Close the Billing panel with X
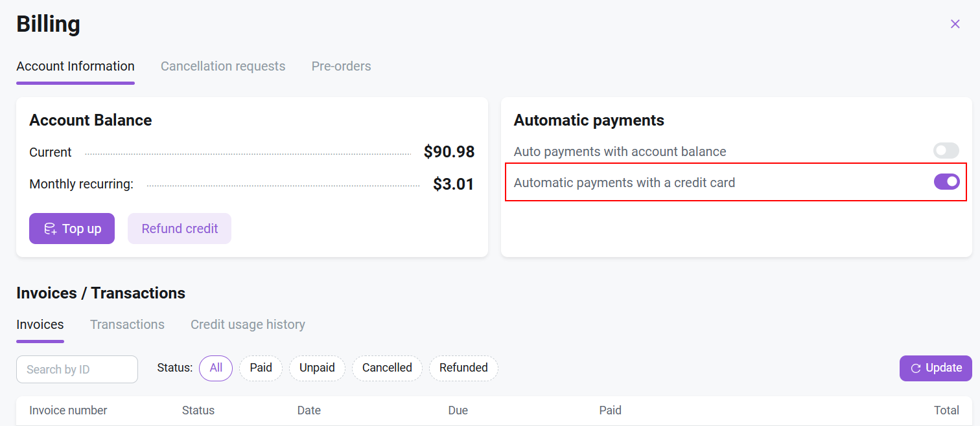Viewport: 980px width, 426px height. tap(955, 24)
